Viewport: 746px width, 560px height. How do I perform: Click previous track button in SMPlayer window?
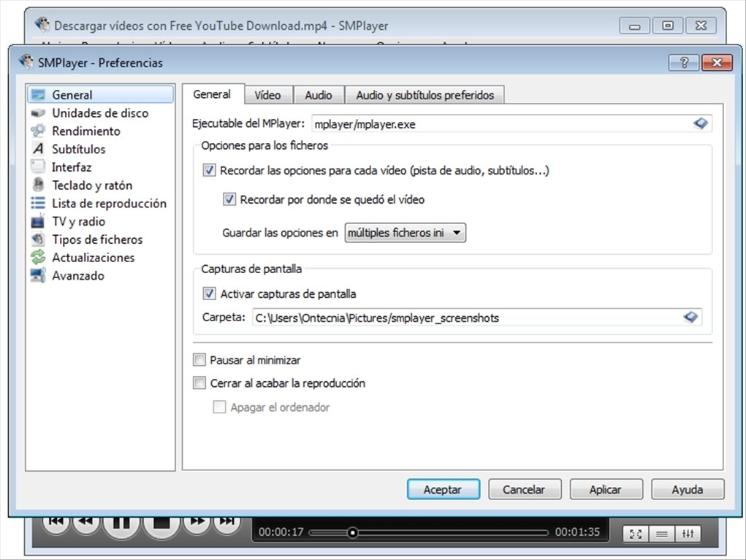pos(56,521)
